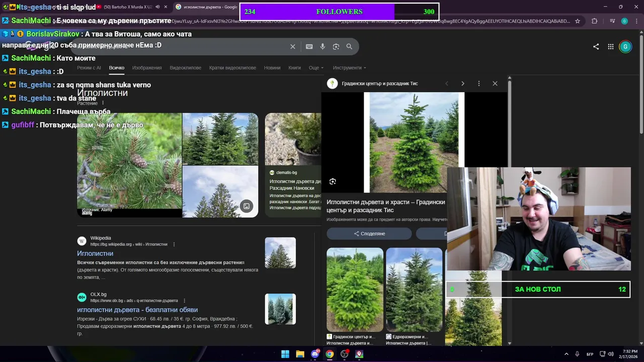
Task: Open Wikipedia Иглолистни result link
Action: tap(95, 253)
